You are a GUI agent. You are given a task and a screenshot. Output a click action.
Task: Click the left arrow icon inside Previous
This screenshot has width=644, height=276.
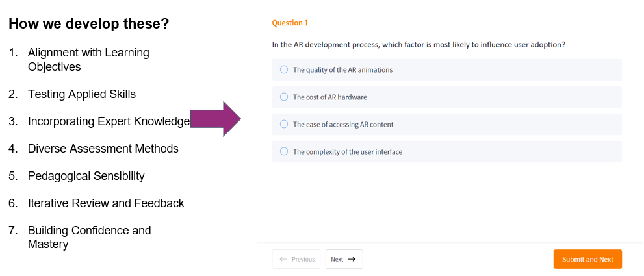[x=283, y=259]
